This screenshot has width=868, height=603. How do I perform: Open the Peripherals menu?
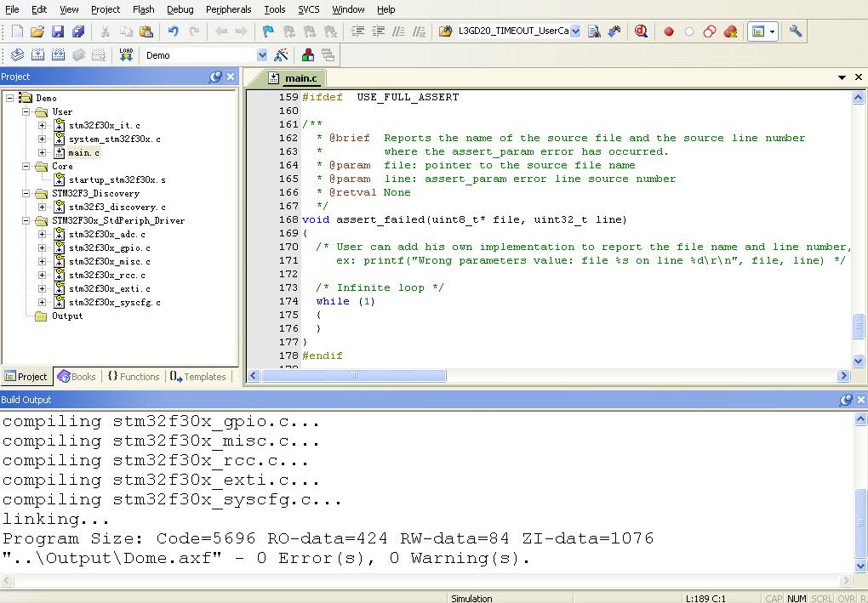tap(228, 9)
